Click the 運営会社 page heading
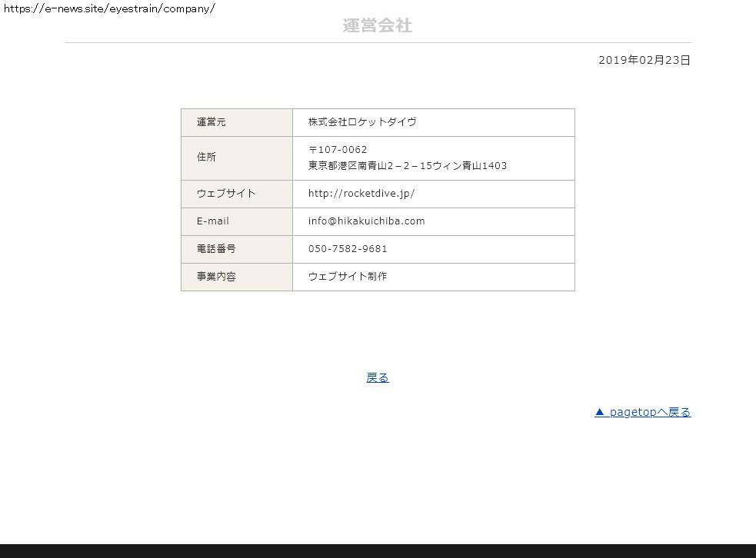This screenshot has height=558, width=756. [377, 26]
